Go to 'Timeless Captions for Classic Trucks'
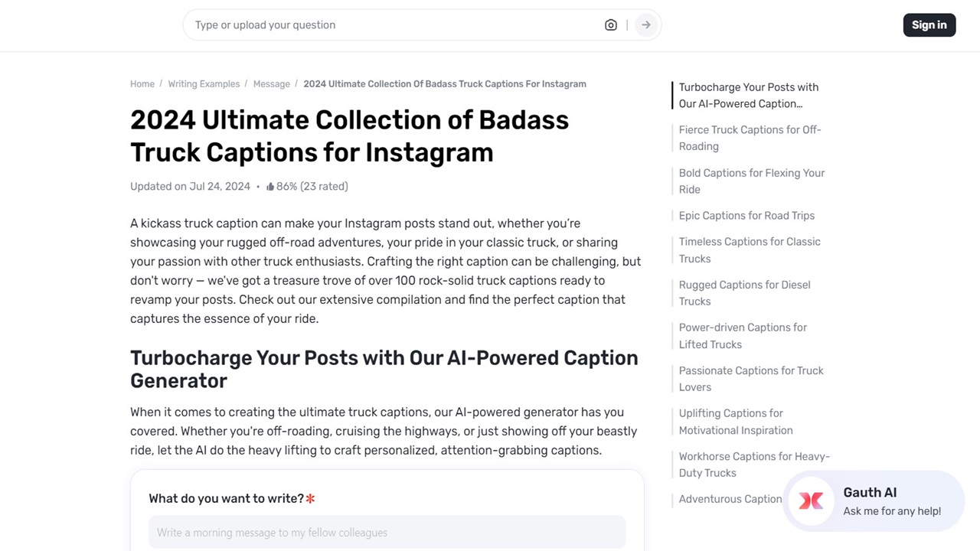This screenshot has height=551, width=980. tap(749, 249)
